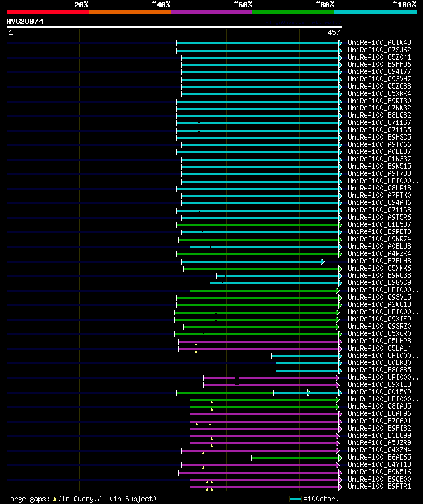Screen dimensions: 423x504
Task: Select the UniRef100_Q9SRZ0 label
Action: pyautogui.click(x=379, y=326)
